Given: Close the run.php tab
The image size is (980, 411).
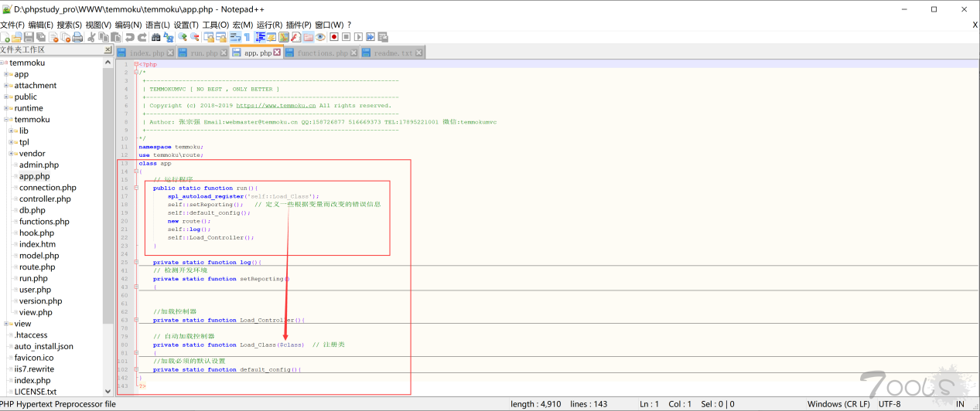Looking at the screenshot, I should click(224, 53).
